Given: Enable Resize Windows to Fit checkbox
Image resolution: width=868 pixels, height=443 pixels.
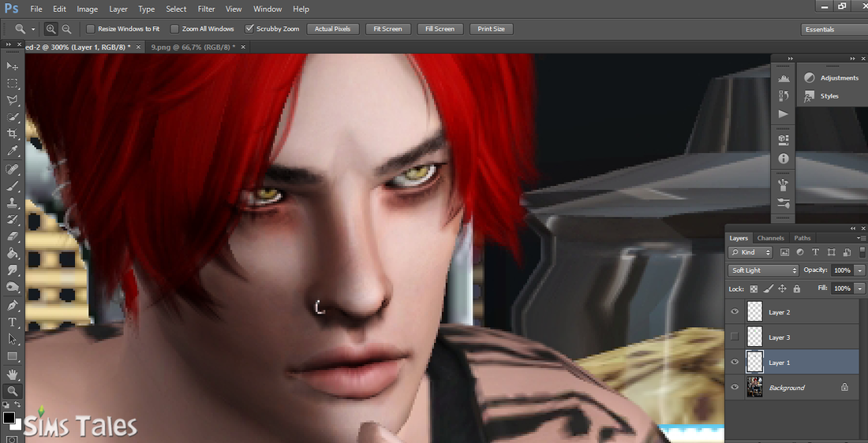Looking at the screenshot, I should tap(91, 28).
